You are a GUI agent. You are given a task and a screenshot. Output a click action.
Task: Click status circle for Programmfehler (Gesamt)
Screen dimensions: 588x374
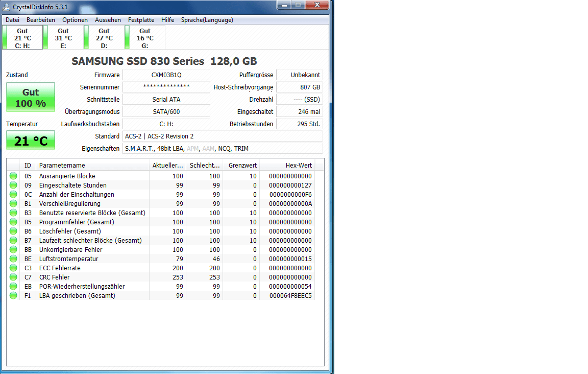point(13,222)
